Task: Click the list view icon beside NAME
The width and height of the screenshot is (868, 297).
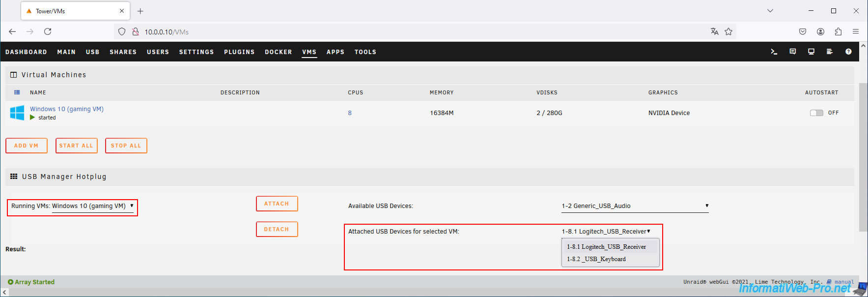Action: pos(17,92)
